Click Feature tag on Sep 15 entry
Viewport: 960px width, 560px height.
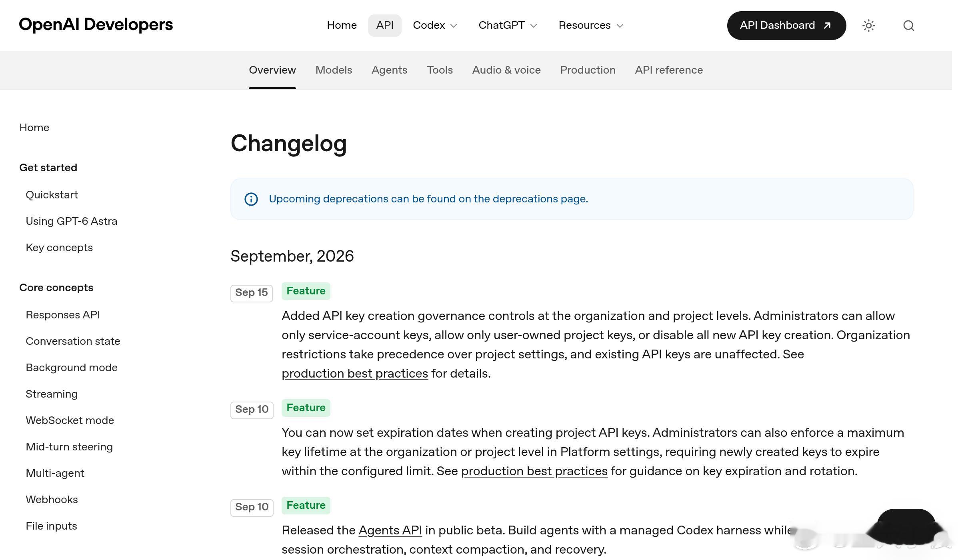tap(306, 291)
